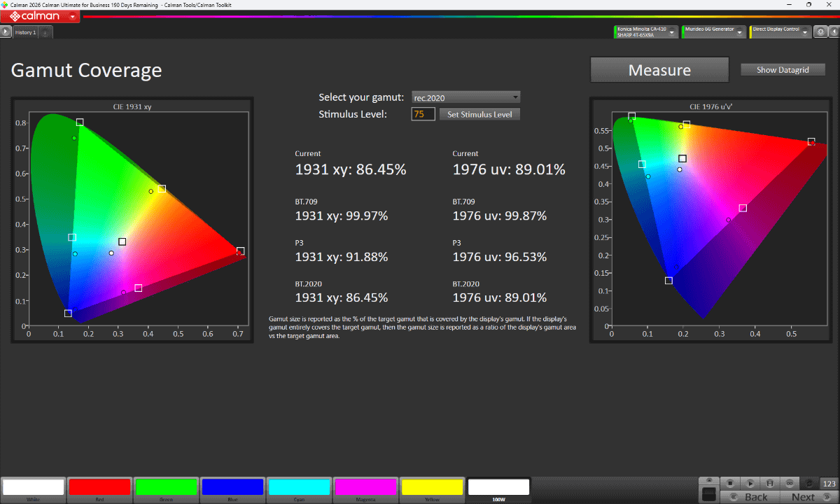Click the Measure button
Screen dimensions: 840x504
659,70
